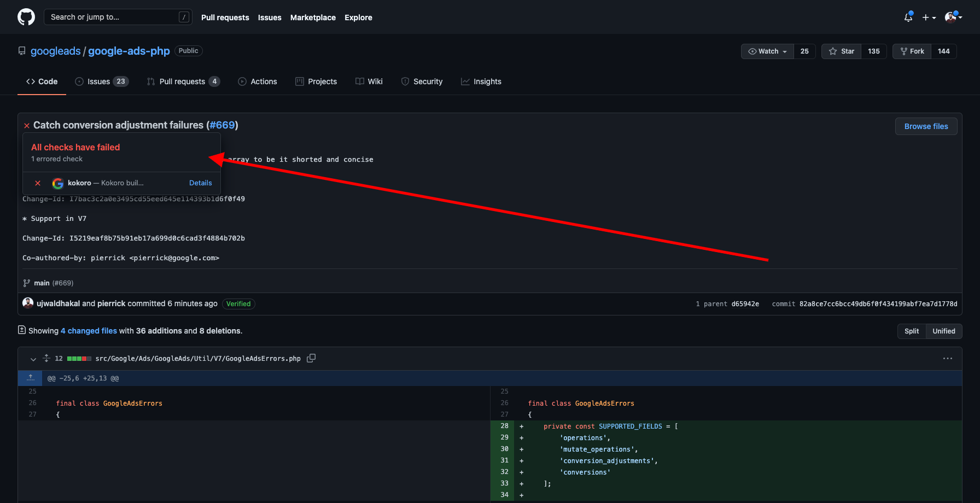This screenshot has width=980, height=503.
Task: Star the google-ads-php repository
Action: coord(841,51)
